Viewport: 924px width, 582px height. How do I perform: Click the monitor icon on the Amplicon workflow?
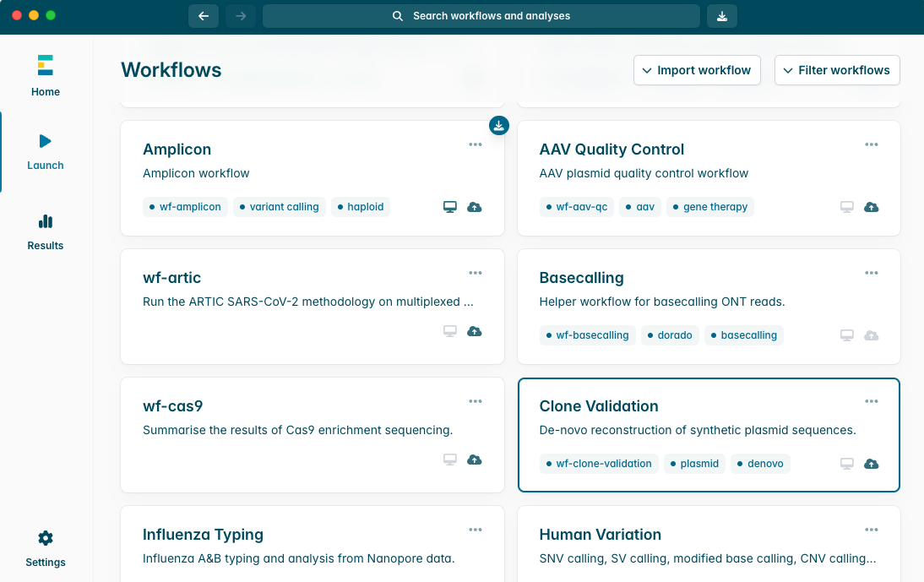(449, 206)
